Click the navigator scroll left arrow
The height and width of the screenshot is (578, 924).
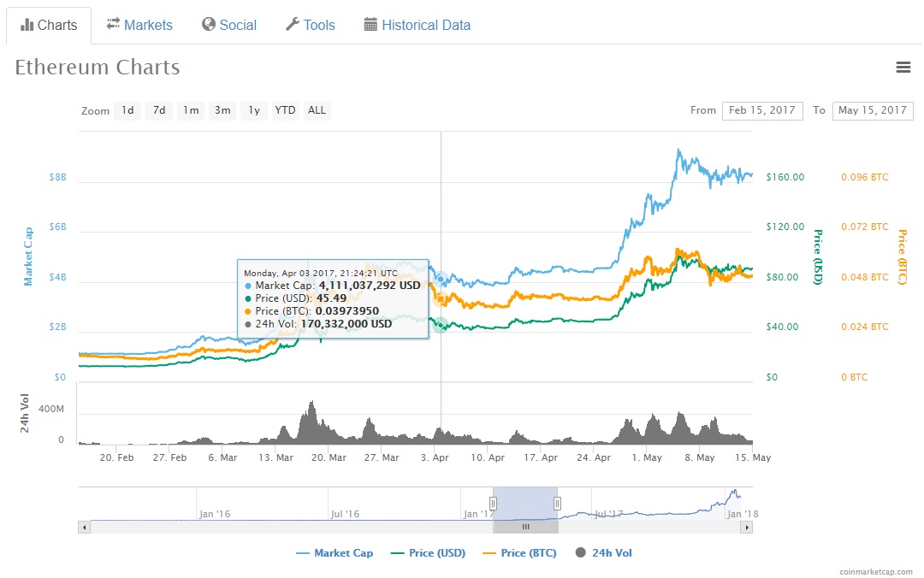point(84,528)
